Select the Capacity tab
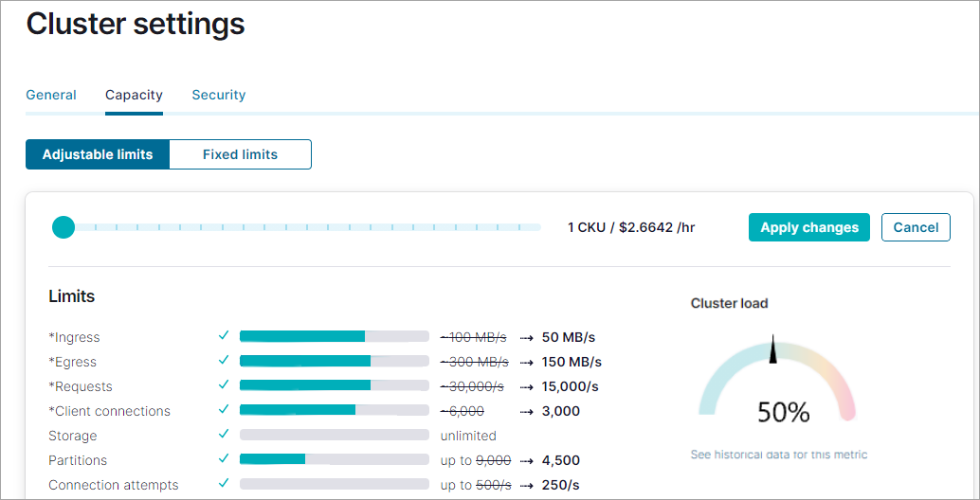This screenshot has height=500, width=980. (134, 95)
